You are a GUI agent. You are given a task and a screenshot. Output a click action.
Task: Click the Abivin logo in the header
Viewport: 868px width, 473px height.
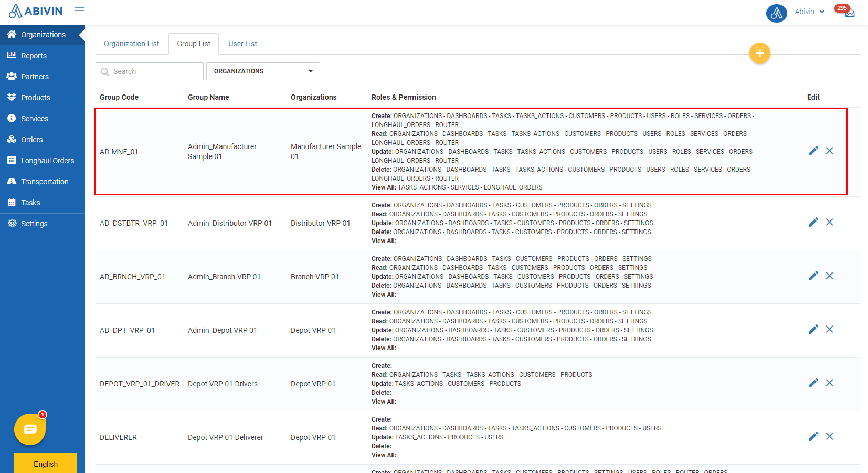click(x=36, y=11)
